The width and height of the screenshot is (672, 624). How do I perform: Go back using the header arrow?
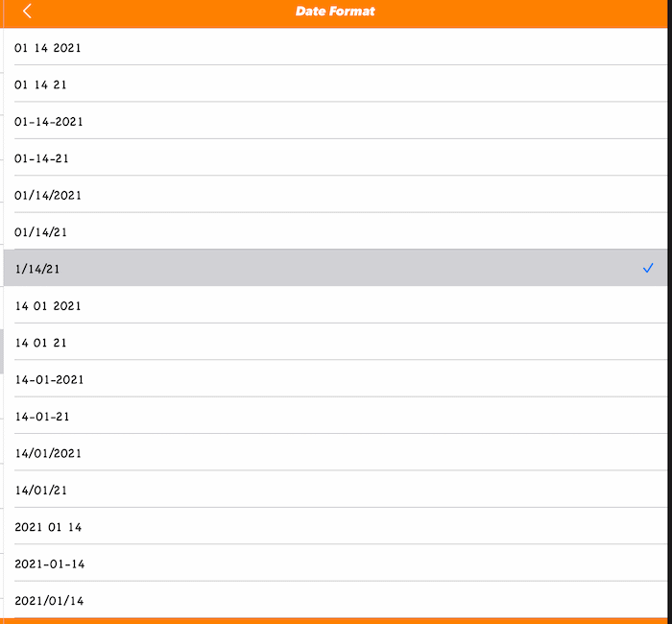(x=27, y=12)
